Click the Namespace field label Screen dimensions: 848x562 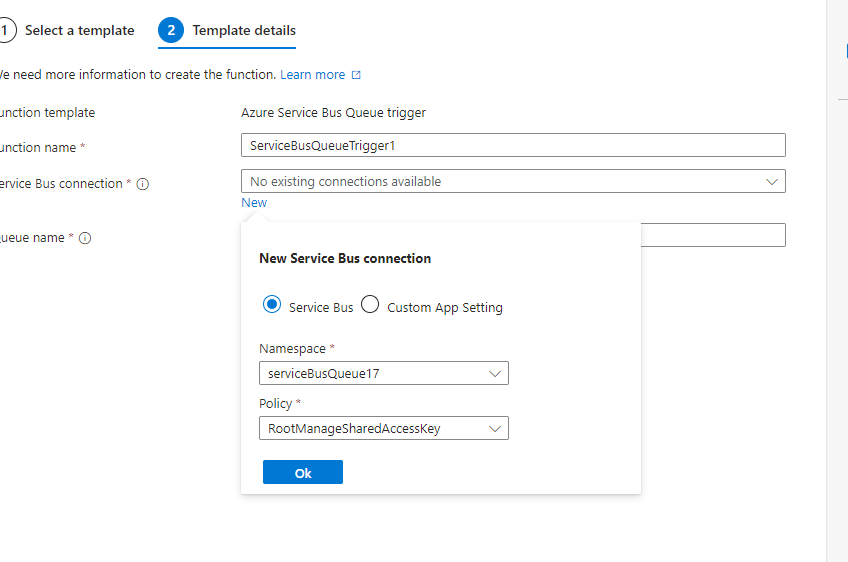[x=293, y=349]
